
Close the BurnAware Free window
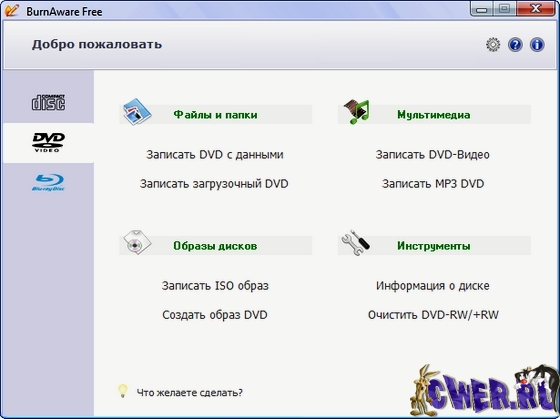536,9
